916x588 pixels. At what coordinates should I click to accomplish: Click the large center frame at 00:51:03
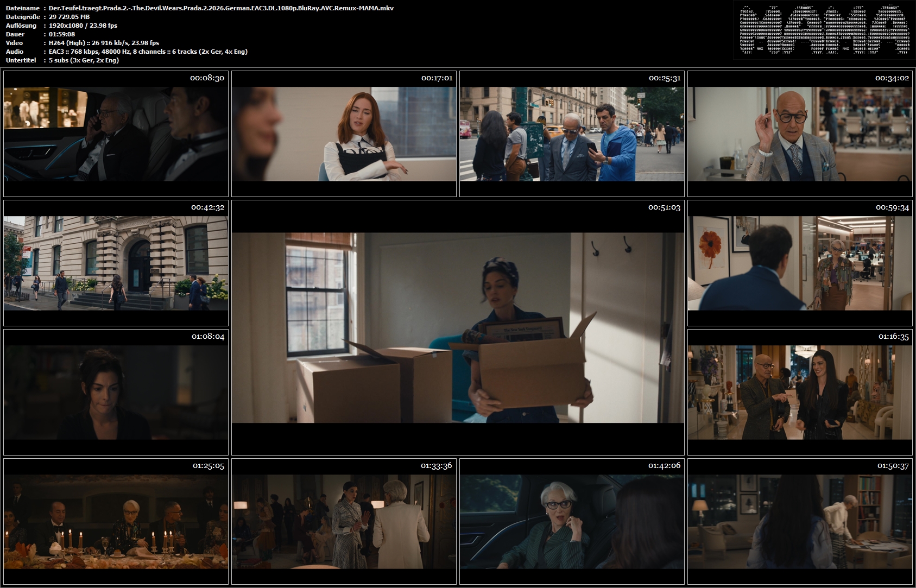tap(458, 327)
